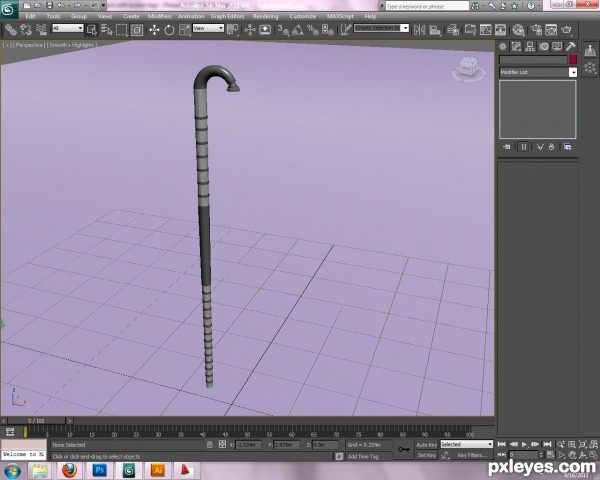The width and height of the screenshot is (600, 480).
Task: Switch to Hierarchy command panel tab
Action: pyautogui.click(x=530, y=47)
